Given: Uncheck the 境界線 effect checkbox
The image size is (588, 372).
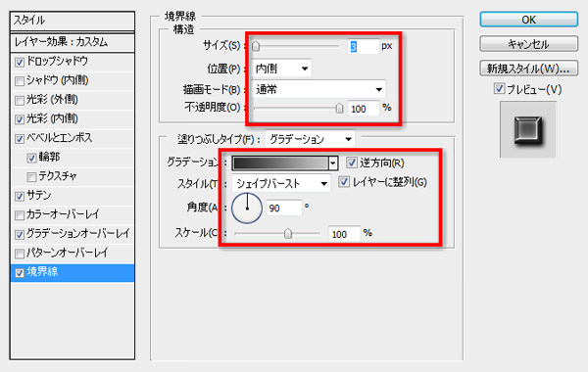Looking at the screenshot, I should coord(20,273).
